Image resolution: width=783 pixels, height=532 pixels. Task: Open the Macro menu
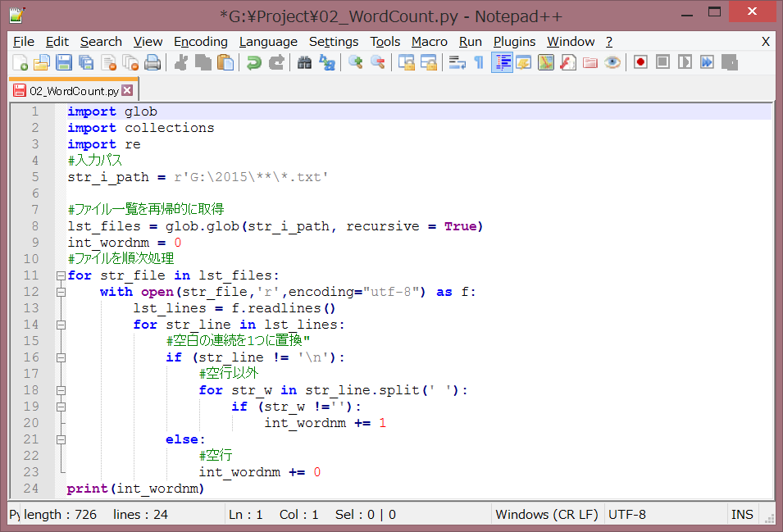(x=430, y=42)
